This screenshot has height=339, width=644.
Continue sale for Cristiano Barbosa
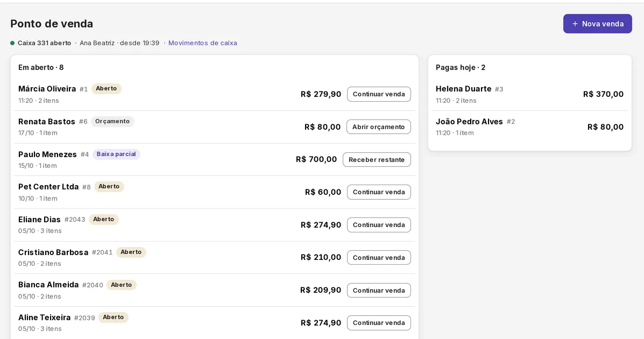click(x=379, y=258)
